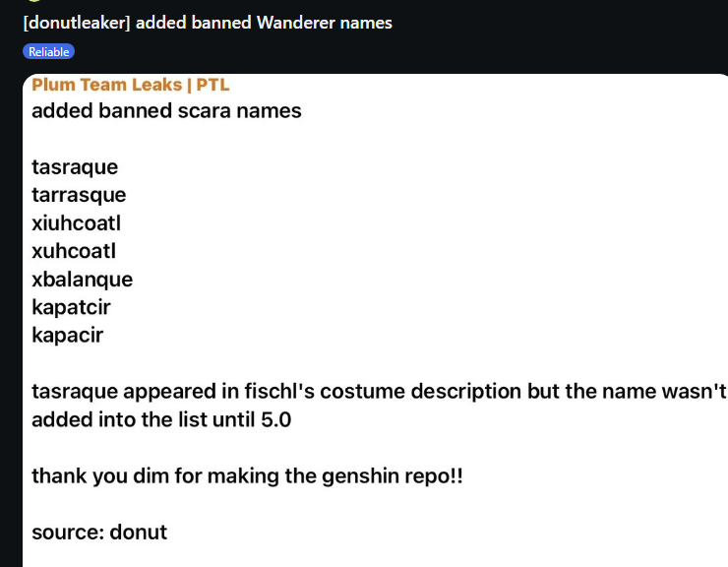
Task: Open the post title about banned Wanderer names
Action: click(207, 23)
